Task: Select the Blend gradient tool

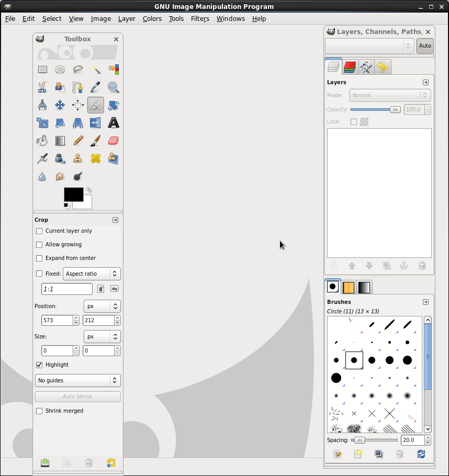Action: [60, 141]
